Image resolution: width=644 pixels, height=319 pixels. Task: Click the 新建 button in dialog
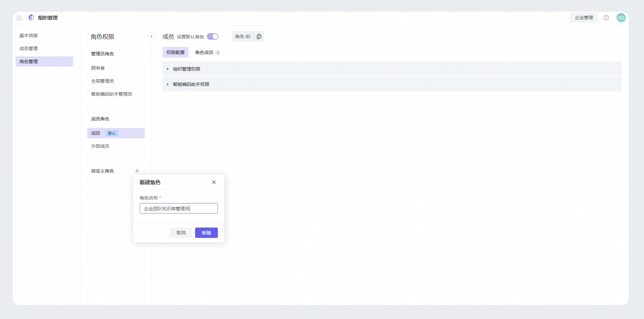(x=206, y=233)
